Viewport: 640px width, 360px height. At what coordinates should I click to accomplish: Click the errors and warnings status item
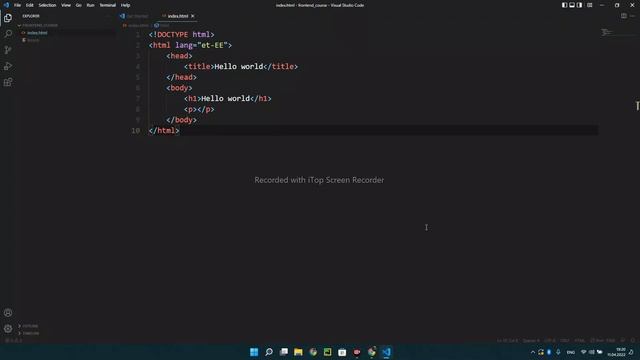13,340
